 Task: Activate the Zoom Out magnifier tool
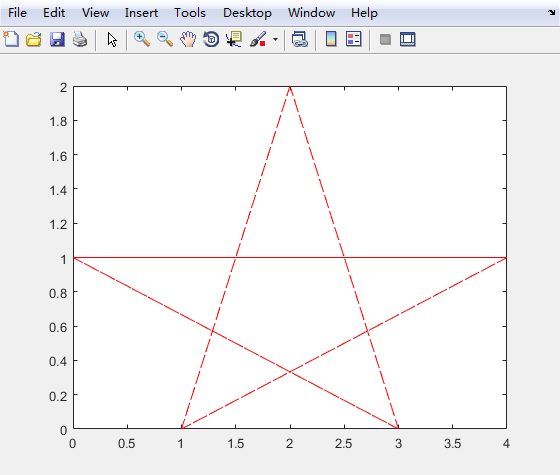(x=165, y=39)
